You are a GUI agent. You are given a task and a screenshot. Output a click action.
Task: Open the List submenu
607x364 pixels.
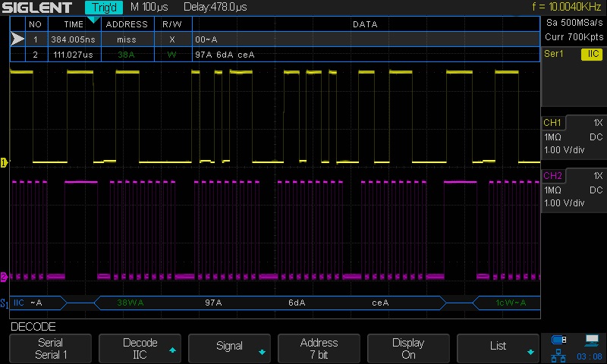(498, 349)
